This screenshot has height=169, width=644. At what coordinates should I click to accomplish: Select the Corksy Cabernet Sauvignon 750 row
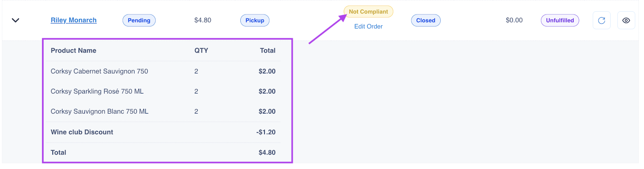(x=99, y=71)
